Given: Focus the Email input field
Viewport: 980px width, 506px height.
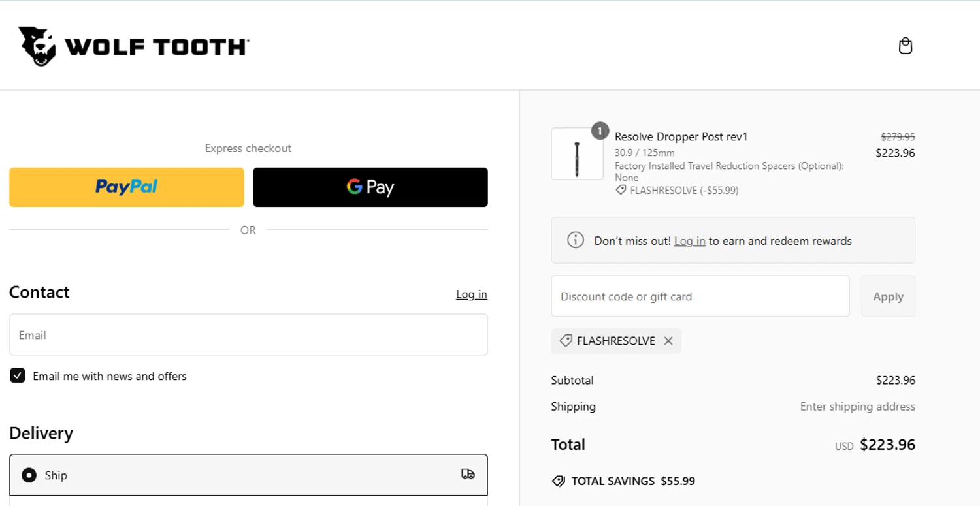Looking at the screenshot, I should [x=248, y=335].
